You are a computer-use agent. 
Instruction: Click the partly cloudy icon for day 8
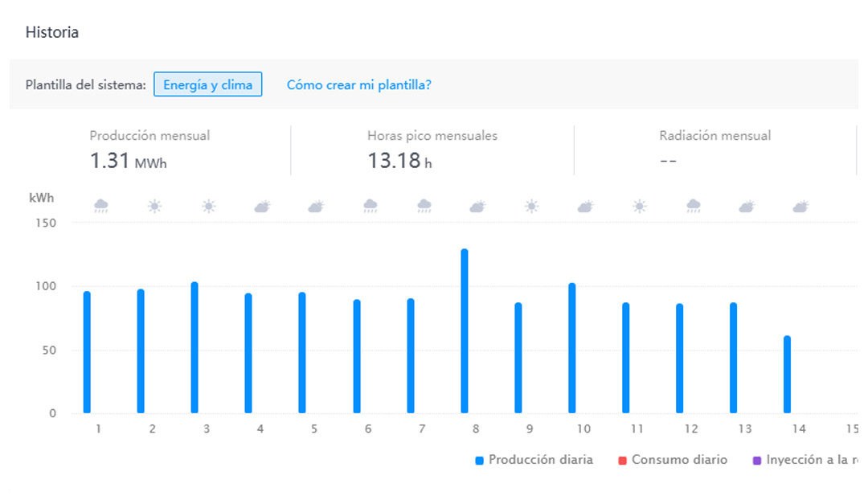click(477, 207)
